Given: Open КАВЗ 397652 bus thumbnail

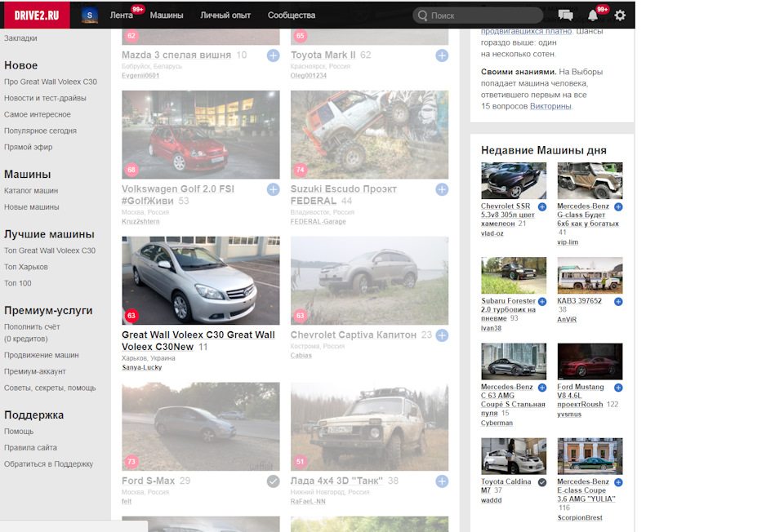Looking at the screenshot, I should [590, 275].
